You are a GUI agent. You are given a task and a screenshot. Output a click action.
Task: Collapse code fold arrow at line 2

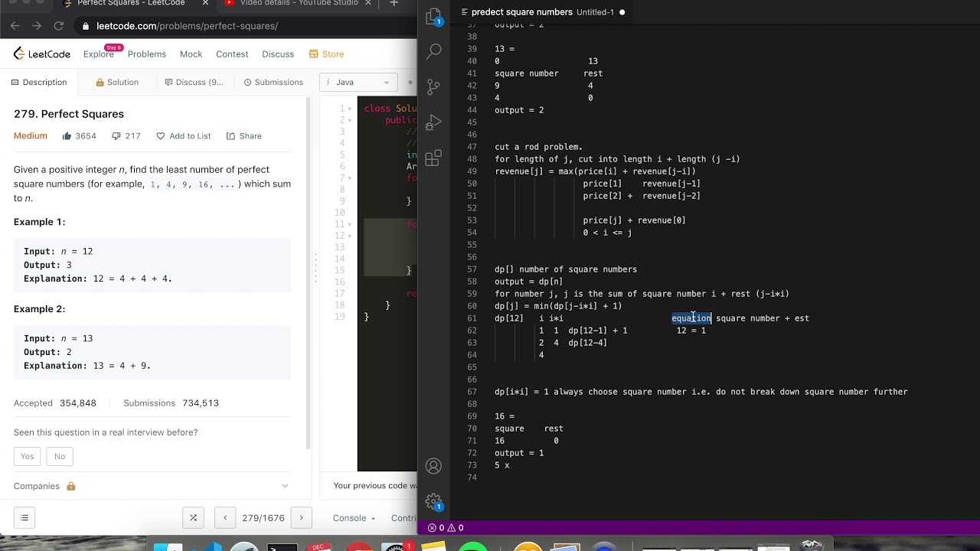[351, 120]
